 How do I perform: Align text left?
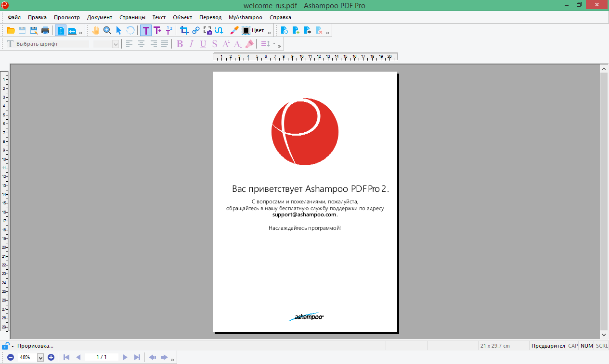click(130, 44)
